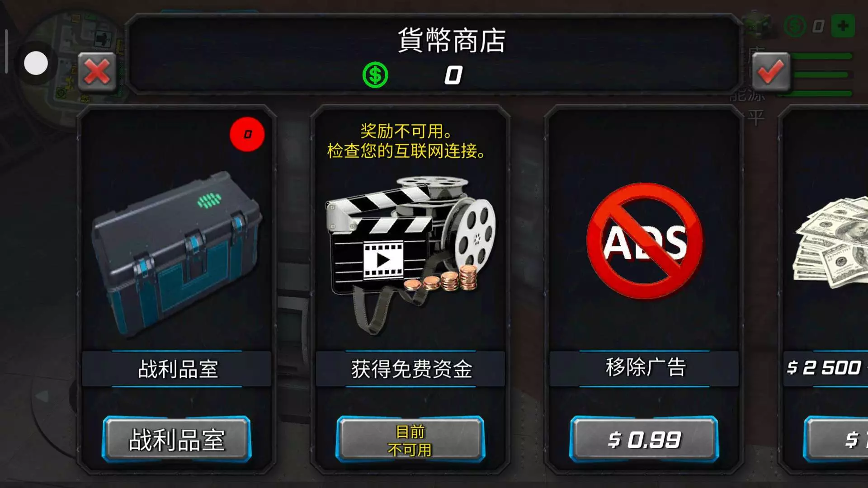Select the 获得免费资金 label
The image size is (868, 488).
(411, 369)
